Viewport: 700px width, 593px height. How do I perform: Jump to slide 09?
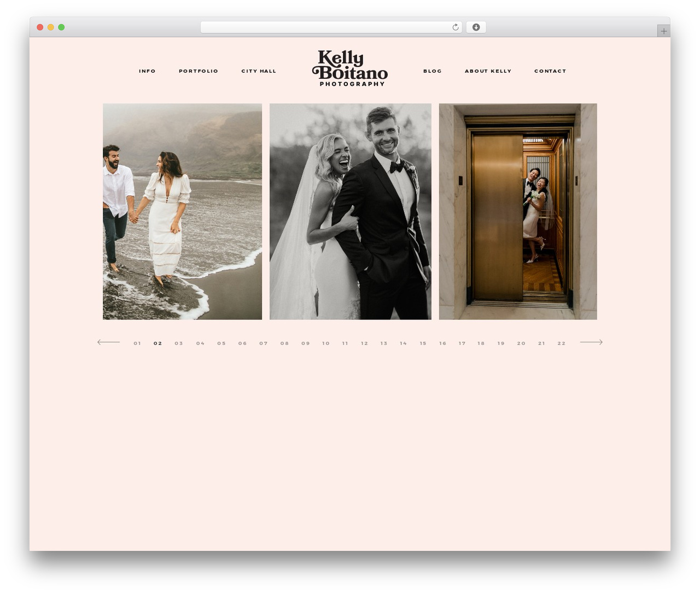point(306,344)
